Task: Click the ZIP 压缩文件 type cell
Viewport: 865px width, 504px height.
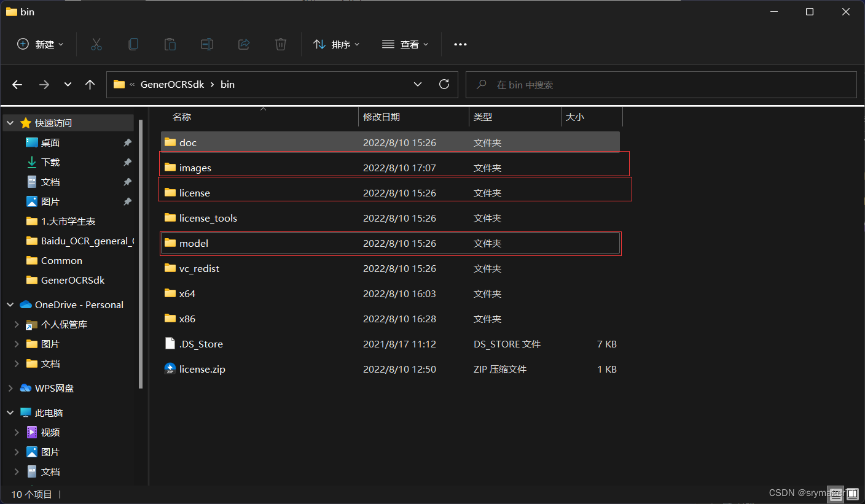Action: (x=500, y=370)
